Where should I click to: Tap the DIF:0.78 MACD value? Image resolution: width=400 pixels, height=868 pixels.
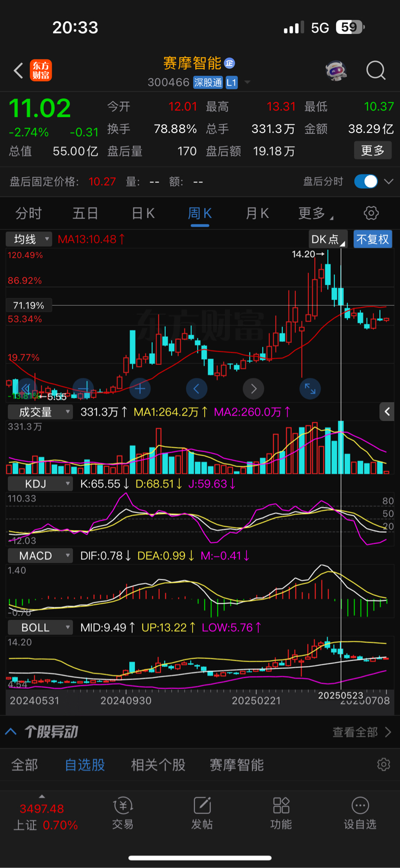tap(106, 556)
